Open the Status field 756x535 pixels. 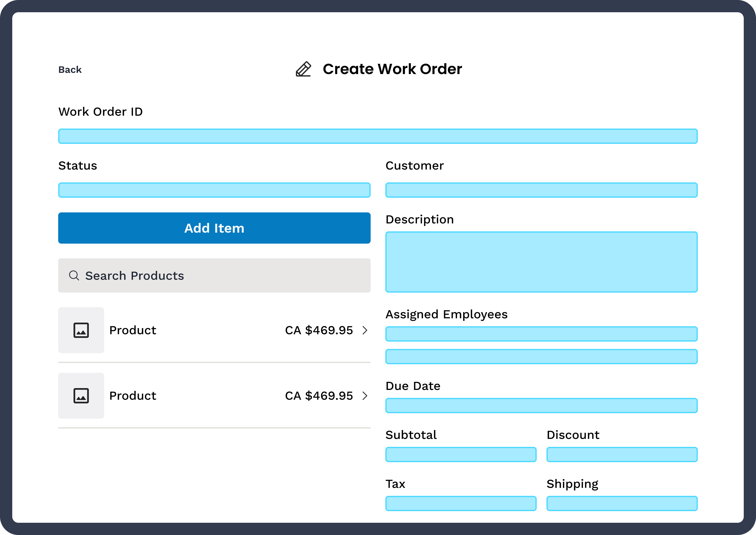214,190
